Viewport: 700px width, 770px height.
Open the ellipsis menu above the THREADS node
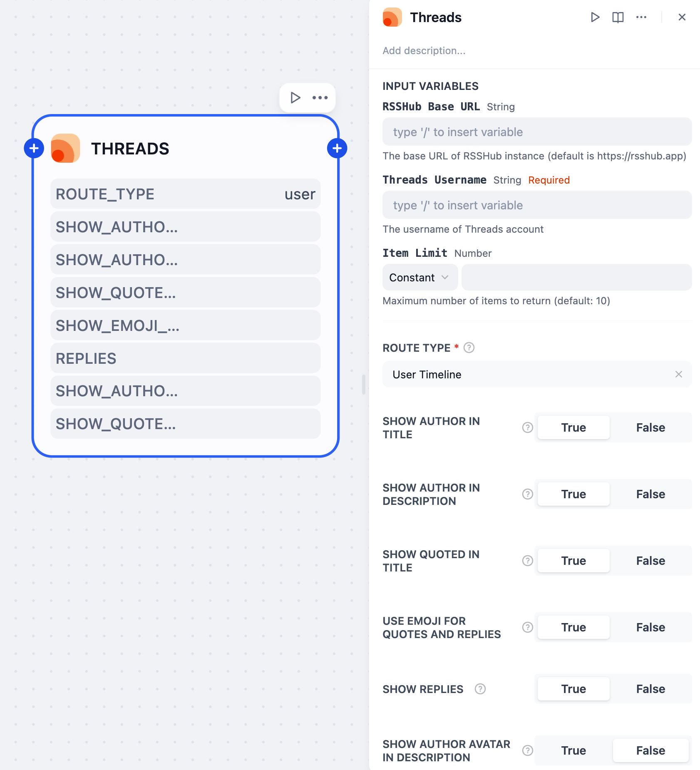[320, 98]
